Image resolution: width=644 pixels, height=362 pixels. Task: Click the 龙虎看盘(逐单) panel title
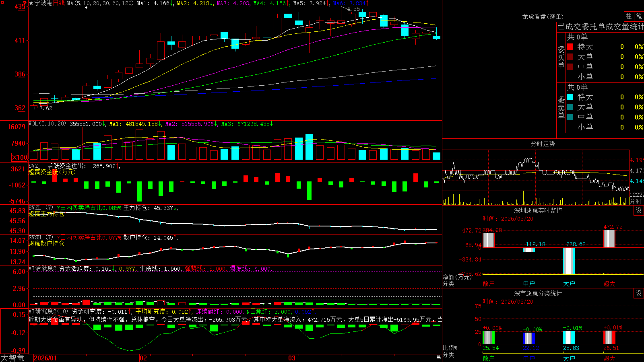[543, 16]
